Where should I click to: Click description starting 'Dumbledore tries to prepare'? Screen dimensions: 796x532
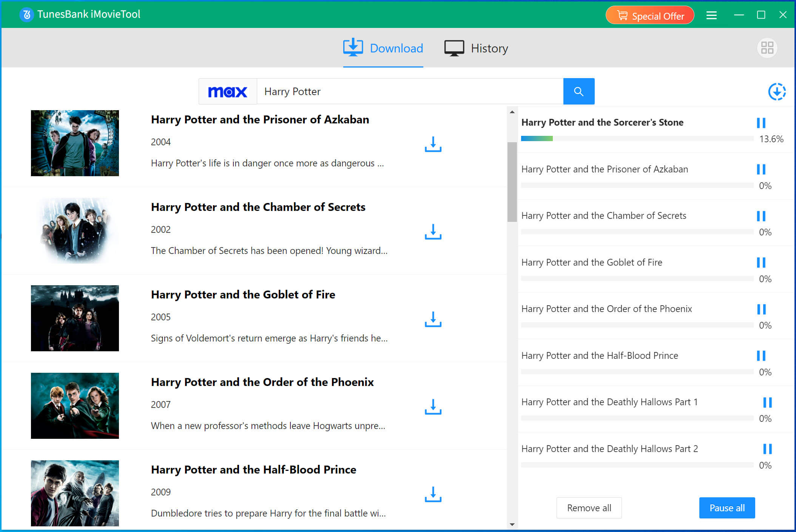(268, 513)
